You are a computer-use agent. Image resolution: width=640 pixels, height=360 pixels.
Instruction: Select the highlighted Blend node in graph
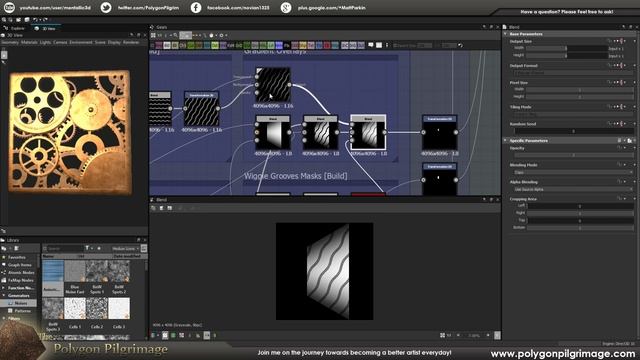point(368,133)
